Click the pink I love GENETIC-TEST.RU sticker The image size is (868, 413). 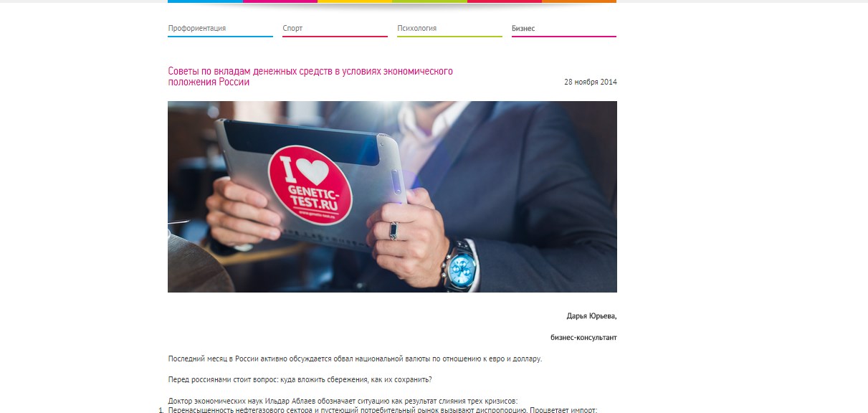pyautogui.click(x=310, y=184)
